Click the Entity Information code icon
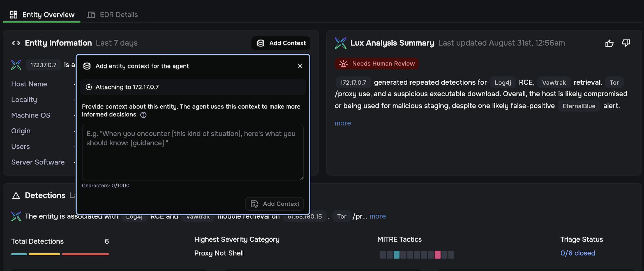This screenshot has height=271, width=644. (x=16, y=43)
